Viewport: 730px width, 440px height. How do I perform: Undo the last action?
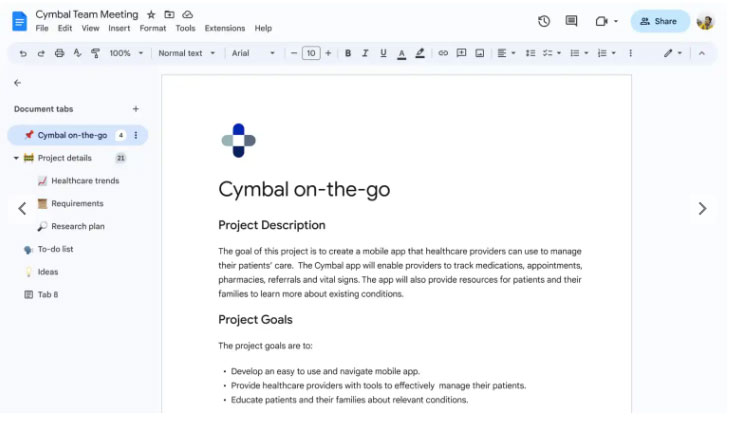[23, 53]
